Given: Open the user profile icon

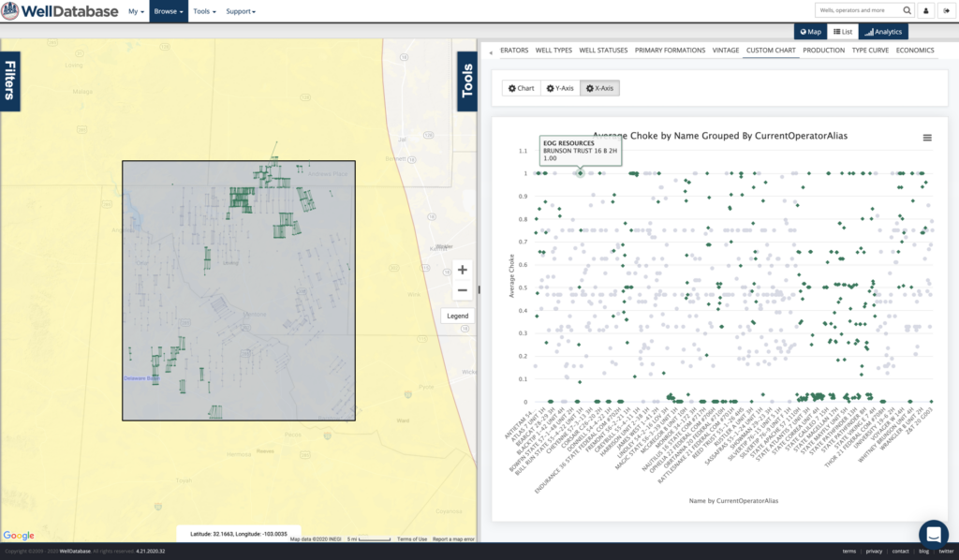Looking at the screenshot, I should pyautogui.click(x=926, y=10).
